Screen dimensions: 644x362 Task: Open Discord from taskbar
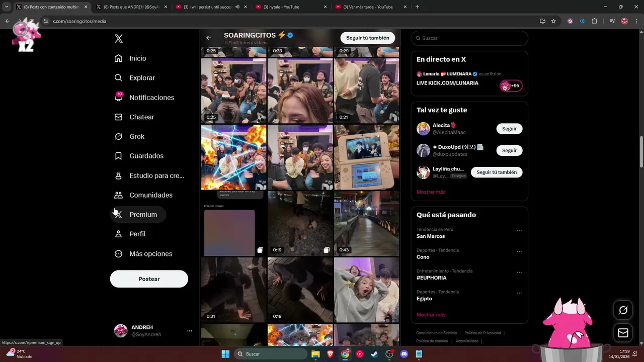(404, 354)
